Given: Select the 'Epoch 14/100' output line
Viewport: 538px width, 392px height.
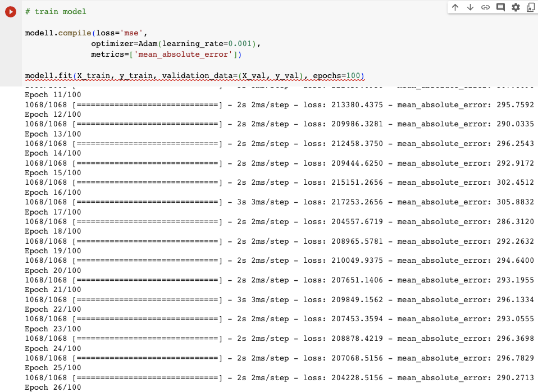Looking at the screenshot, I should [x=53, y=153].
